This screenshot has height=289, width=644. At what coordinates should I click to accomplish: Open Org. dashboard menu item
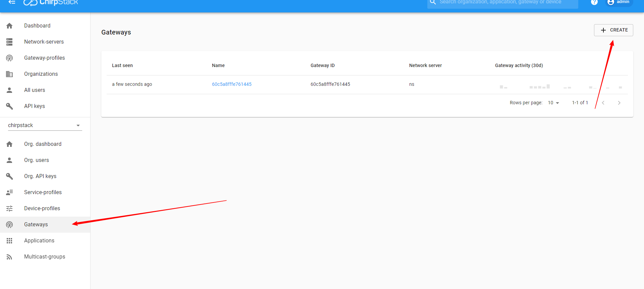tap(45, 144)
